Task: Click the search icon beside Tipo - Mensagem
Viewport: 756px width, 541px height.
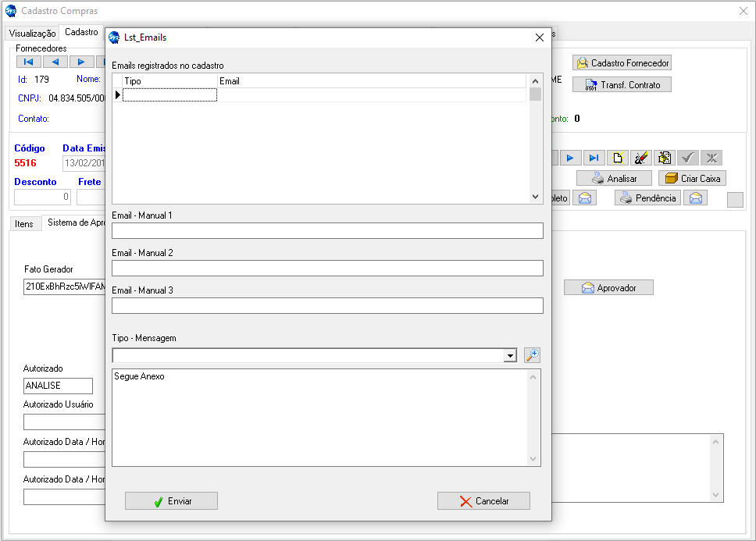Action: [532, 355]
